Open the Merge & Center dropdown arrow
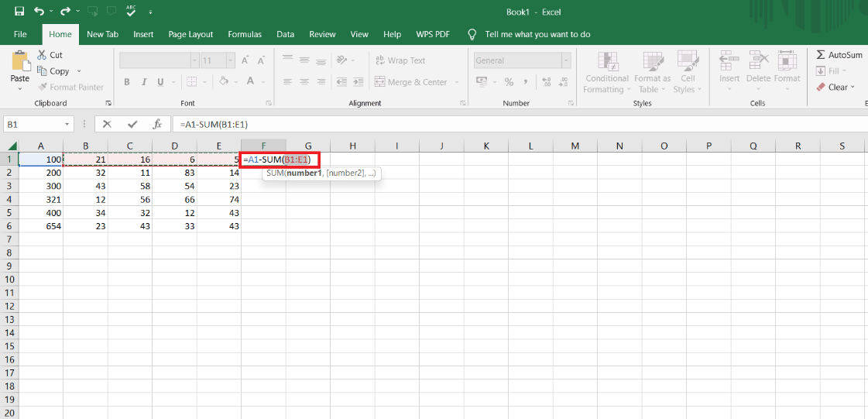 [457, 82]
